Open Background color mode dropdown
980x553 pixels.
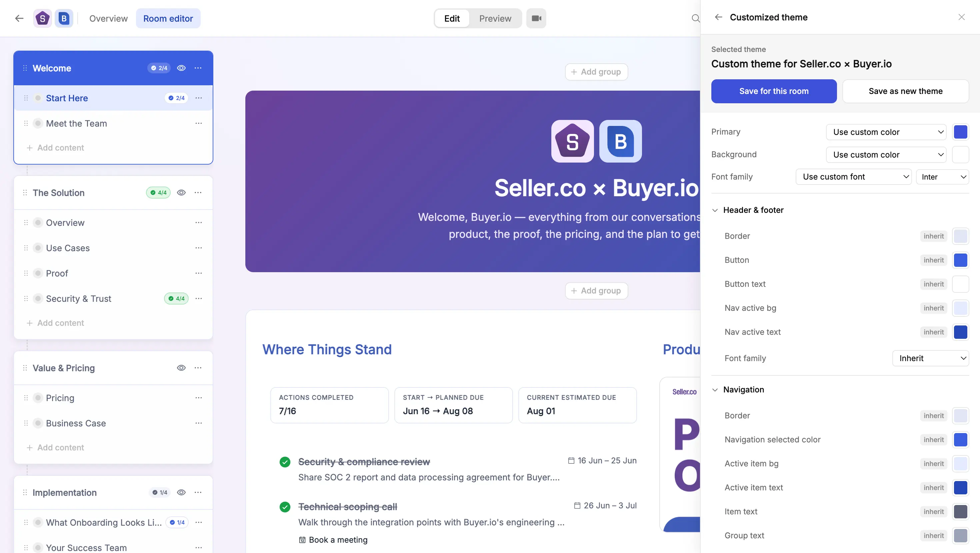(x=886, y=155)
